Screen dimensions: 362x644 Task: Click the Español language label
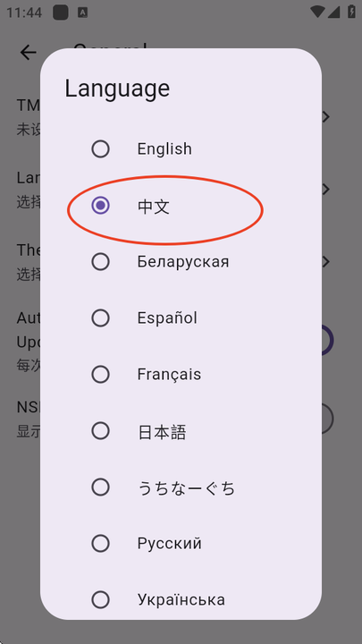(x=167, y=318)
